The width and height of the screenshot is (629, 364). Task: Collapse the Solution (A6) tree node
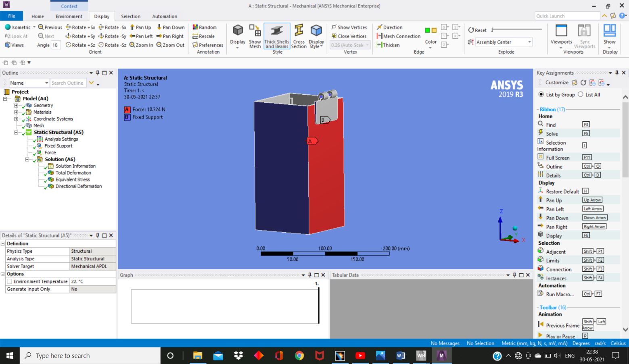pos(27,159)
